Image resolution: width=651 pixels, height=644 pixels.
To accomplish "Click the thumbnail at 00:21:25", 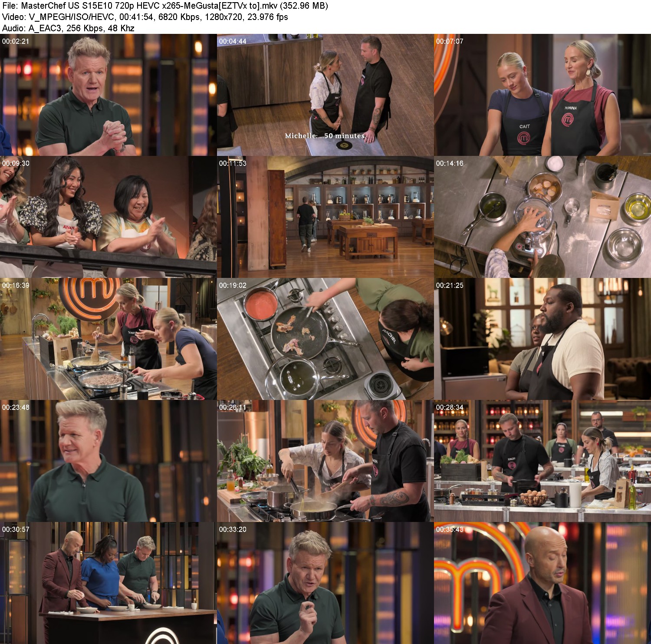I will pos(542,339).
